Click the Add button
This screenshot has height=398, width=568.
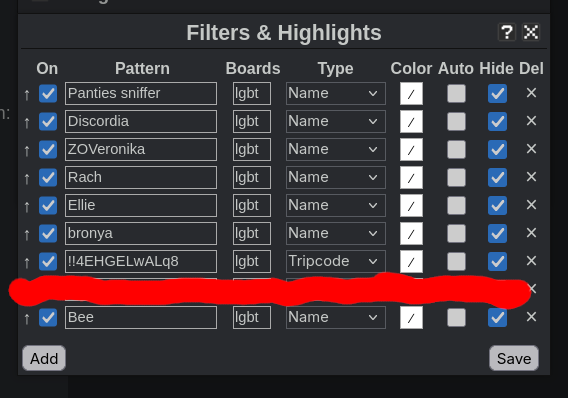(x=44, y=358)
